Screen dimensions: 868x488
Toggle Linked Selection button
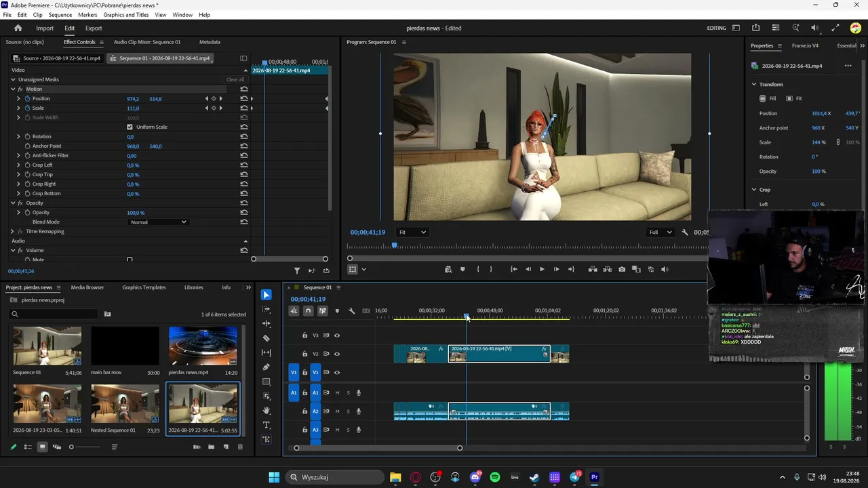[x=323, y=311]
